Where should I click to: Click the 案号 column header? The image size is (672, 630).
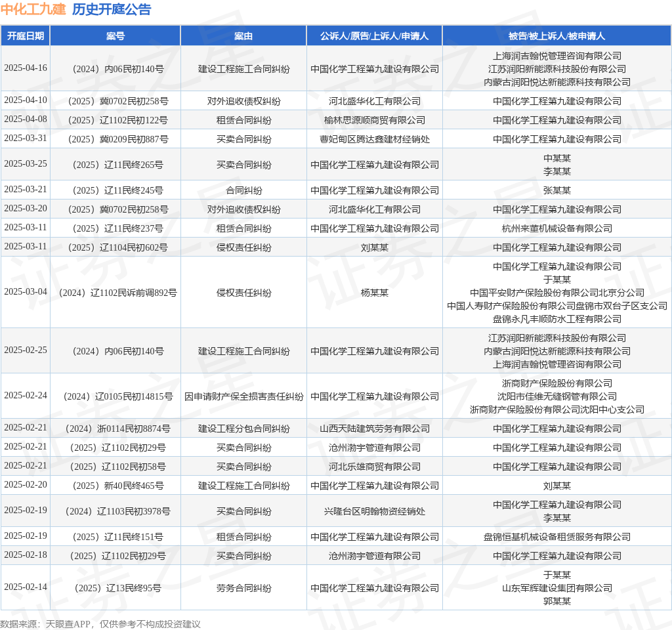click(115, 36)
